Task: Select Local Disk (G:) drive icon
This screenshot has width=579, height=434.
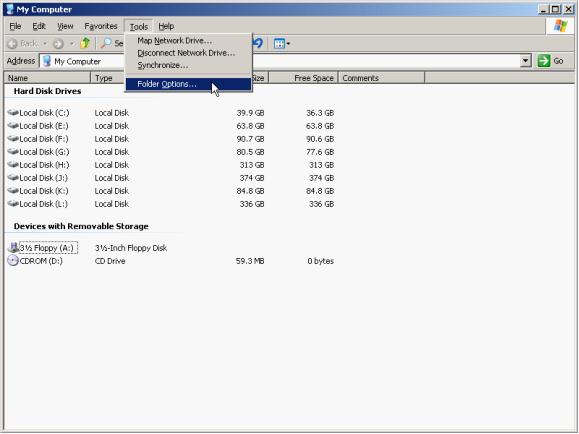Action: 13,151
